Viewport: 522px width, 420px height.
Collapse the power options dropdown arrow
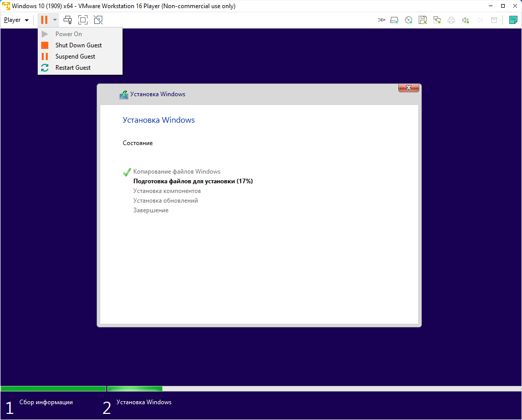54,20
